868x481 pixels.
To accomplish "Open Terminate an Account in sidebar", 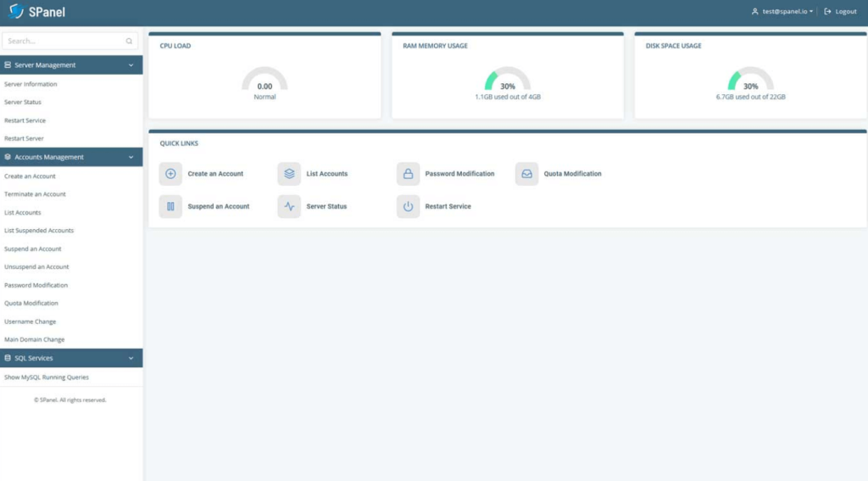I will [35, 194].
